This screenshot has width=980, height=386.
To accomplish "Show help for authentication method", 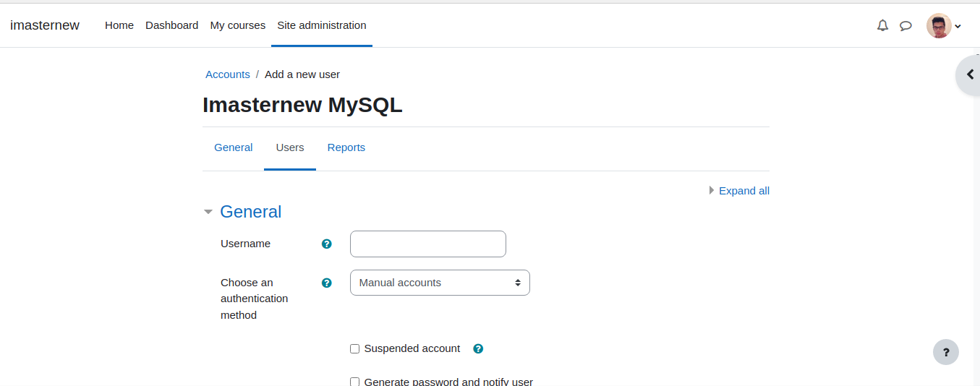I will [326, 283].
